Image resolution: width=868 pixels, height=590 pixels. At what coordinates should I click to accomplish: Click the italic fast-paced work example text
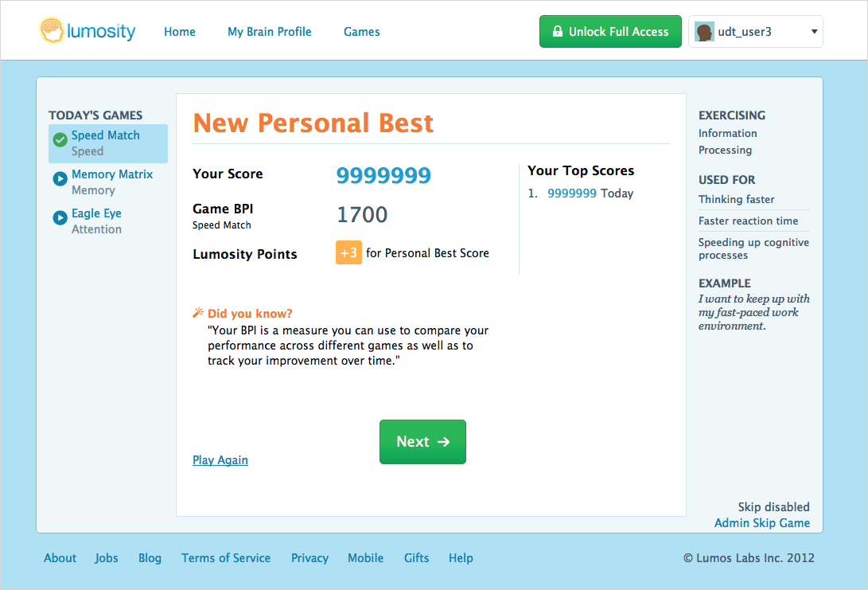(x=753, y=312)
